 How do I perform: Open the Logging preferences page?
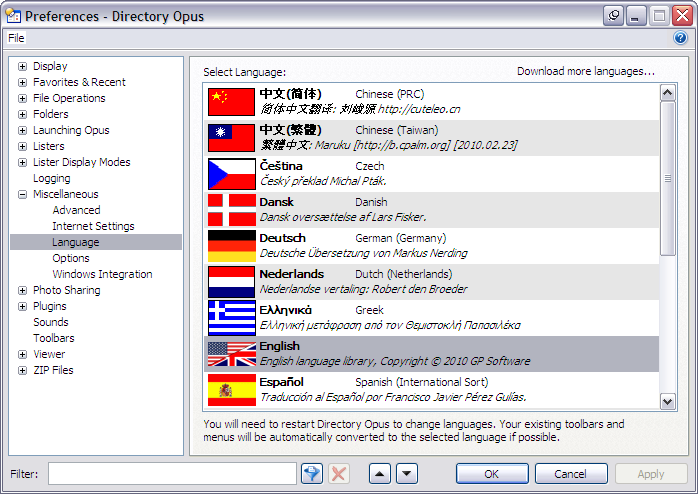coord(52,178)
